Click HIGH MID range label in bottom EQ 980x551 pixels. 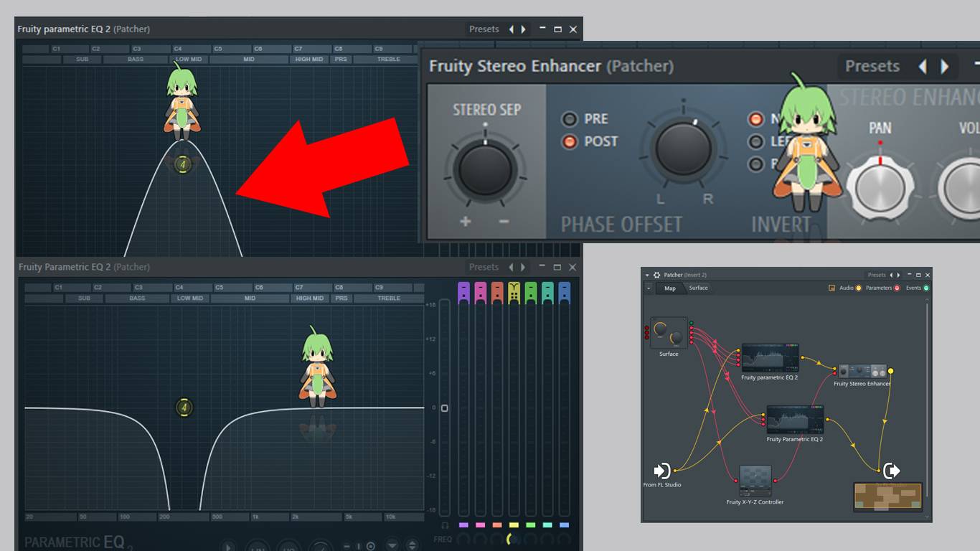click(x=310, y=298)
